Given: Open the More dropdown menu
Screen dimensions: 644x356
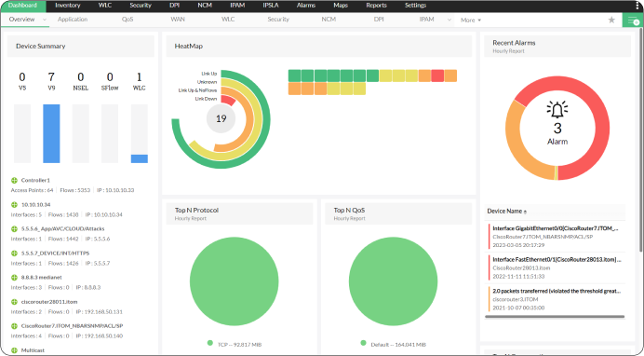Looking at the screenshot, I should [x=471, y=20].
